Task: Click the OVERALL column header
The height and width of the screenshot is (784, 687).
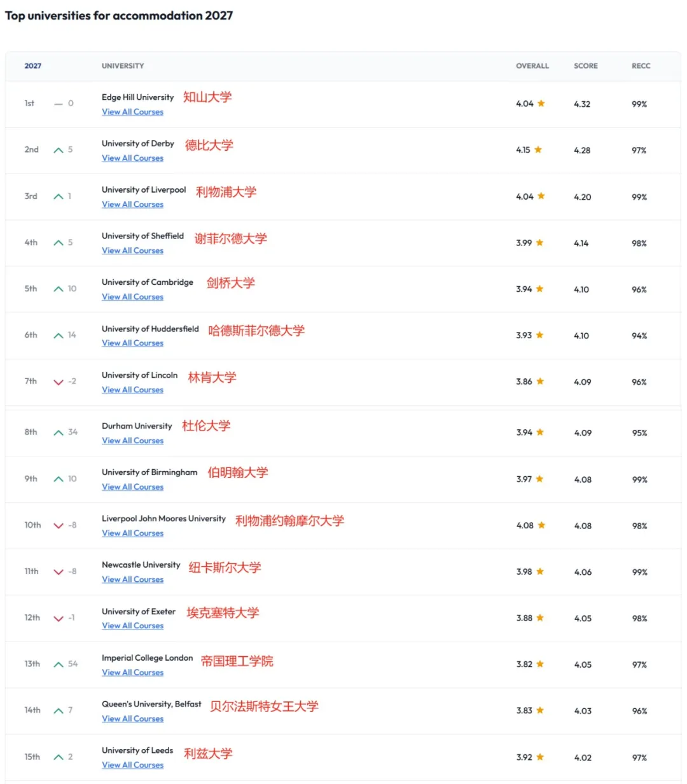Action: [532, 66]
